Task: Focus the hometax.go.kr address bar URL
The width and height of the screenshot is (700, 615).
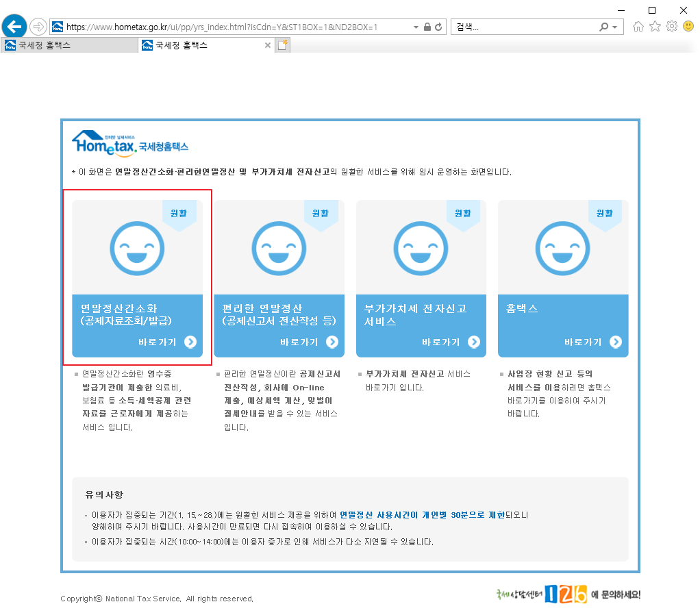Action: click(x=222, y=27)
